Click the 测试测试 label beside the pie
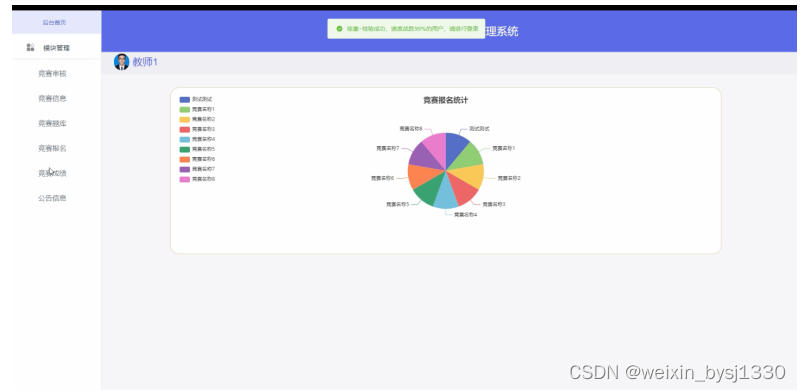Image resolution: width=801 pixels, height=392 pixels. click(479, 129)
